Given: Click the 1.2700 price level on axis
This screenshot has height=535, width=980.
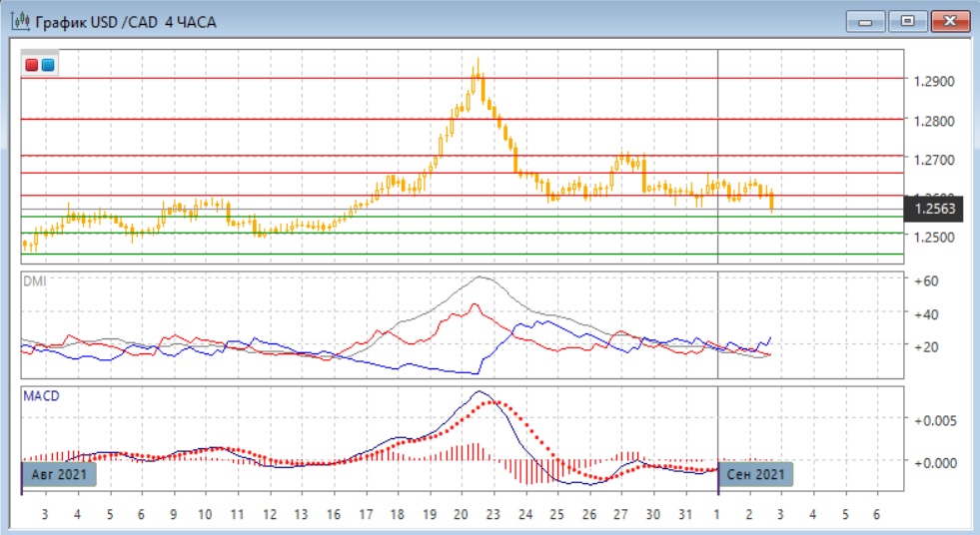Looking at the screenshot, I should tap(933, 160).
